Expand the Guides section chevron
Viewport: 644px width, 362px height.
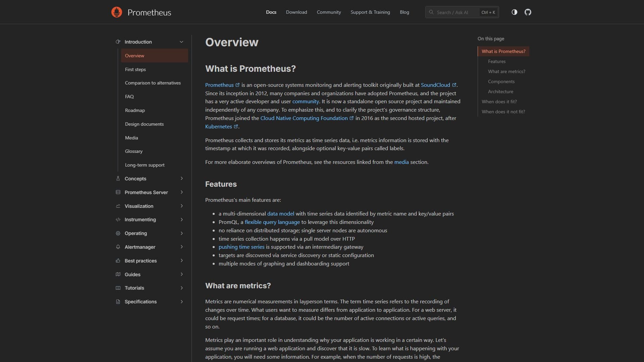(181, 275)
